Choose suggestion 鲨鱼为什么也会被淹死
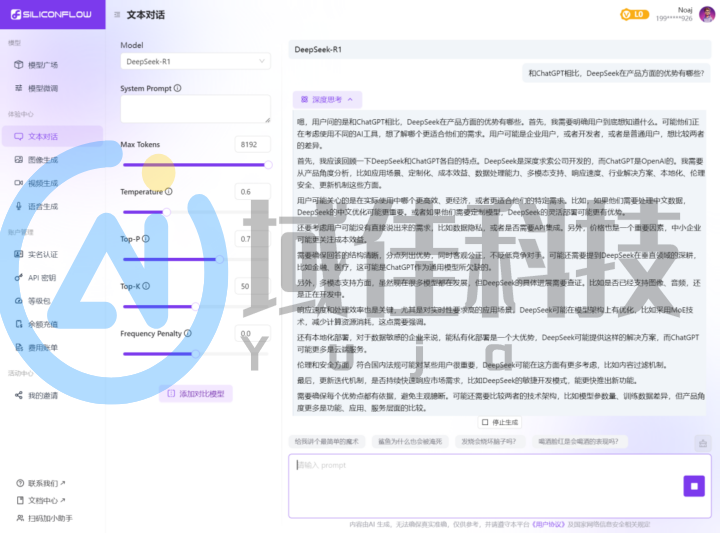 (410, 442)
